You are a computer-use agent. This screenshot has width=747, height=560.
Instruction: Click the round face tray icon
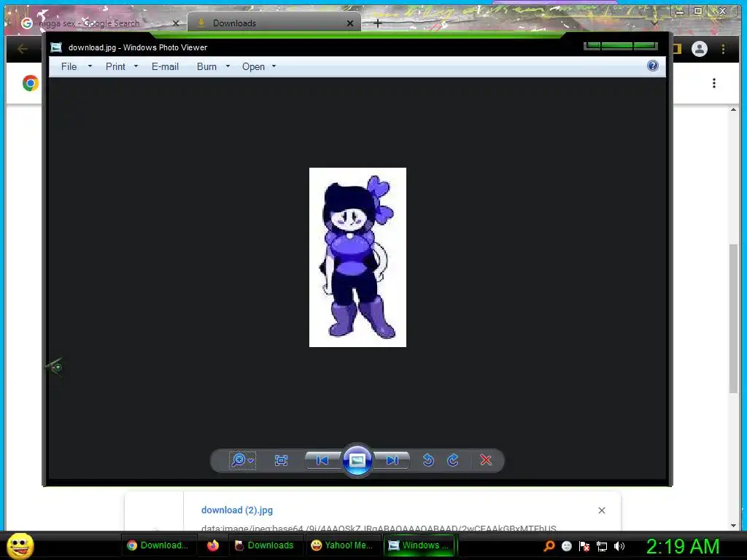click(x=566, y=545)
